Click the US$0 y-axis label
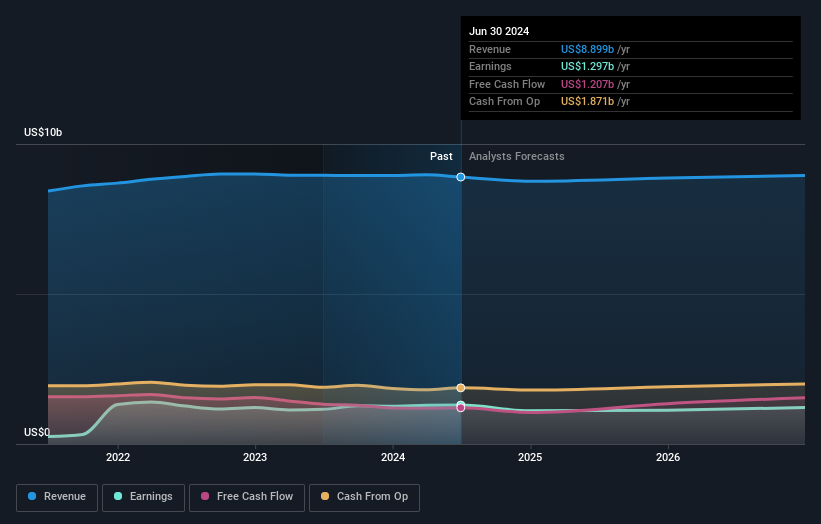This screenshot has width=821, height=524. pyautogui.click(x=37, y=432)
